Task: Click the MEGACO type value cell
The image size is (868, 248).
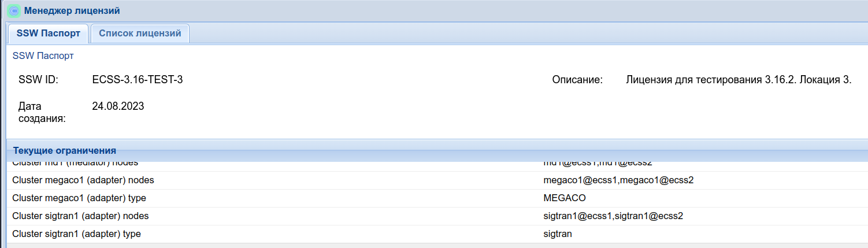Action: (x=565, y=198)
